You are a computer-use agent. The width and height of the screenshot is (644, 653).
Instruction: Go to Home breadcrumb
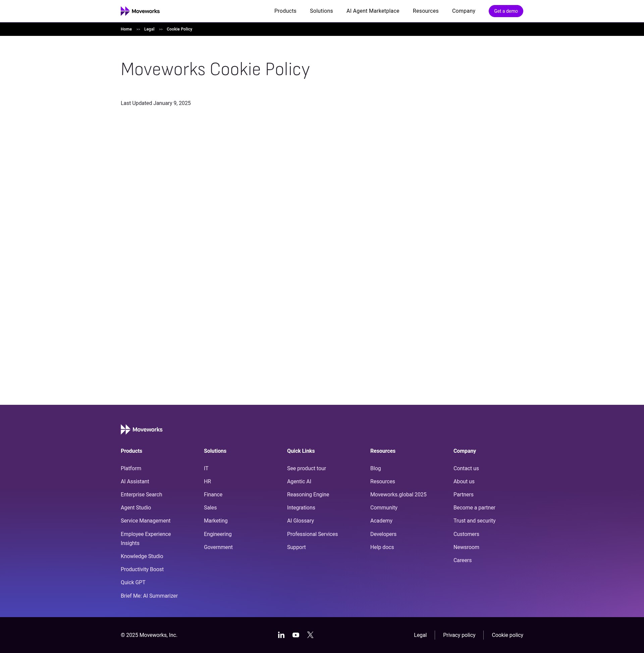point(126,30)
